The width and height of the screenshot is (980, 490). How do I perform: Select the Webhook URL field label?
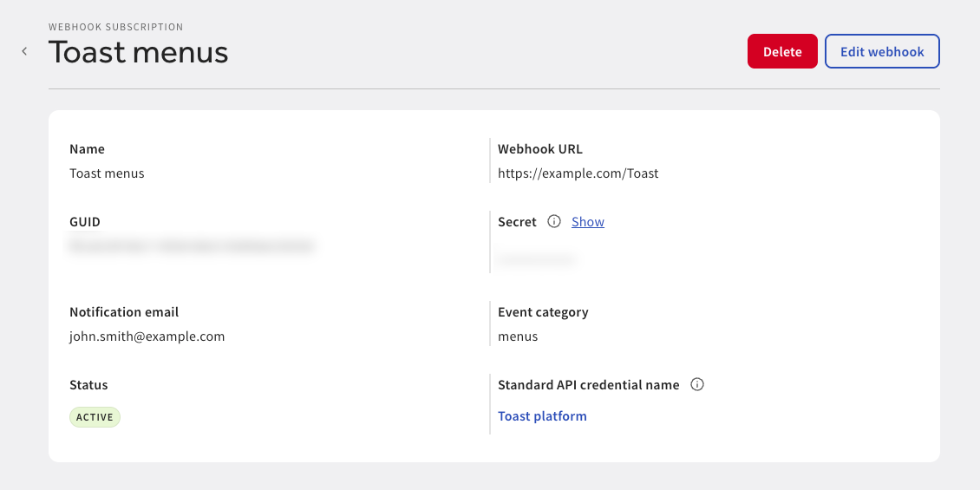pyautogui.click(x=540, y=149)
